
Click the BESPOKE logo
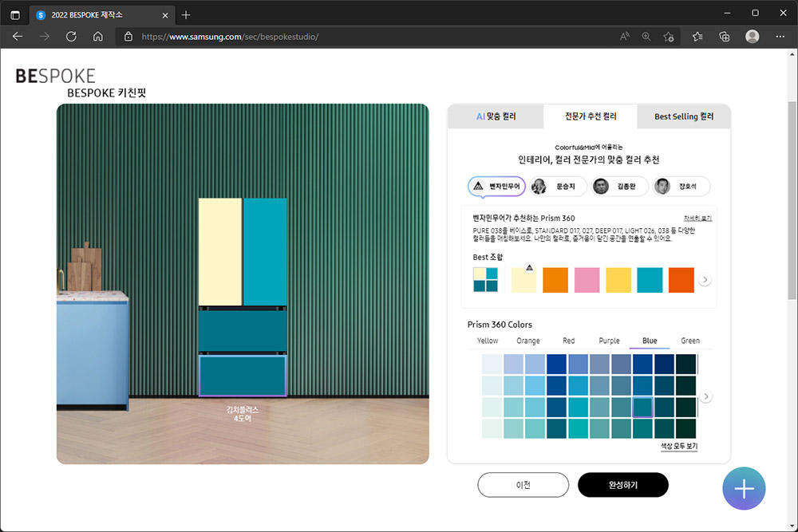pos(56,77)
